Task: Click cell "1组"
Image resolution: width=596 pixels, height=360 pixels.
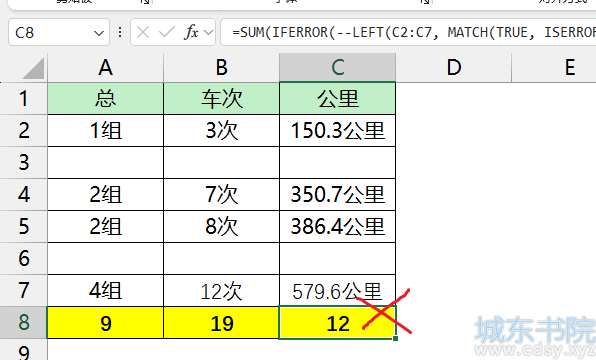Action: (x=105, y=130)
